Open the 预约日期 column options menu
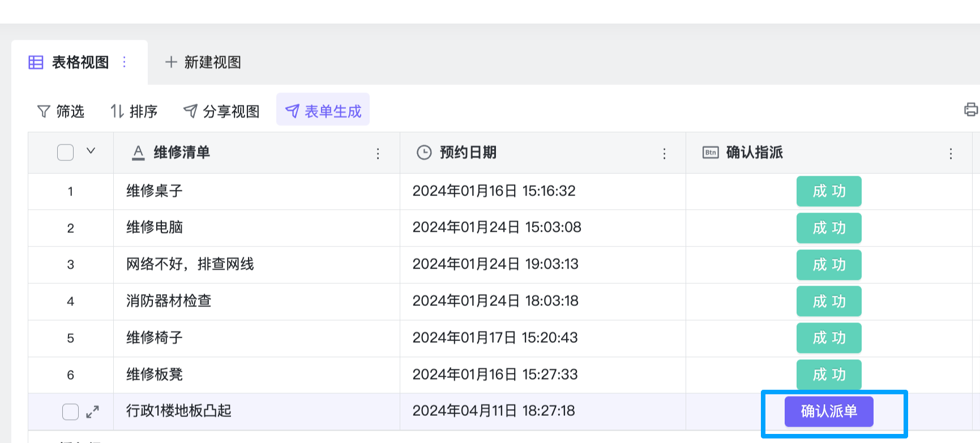Image resolution: width=980 pixels, height=443 pixels. tap(664, 154)
